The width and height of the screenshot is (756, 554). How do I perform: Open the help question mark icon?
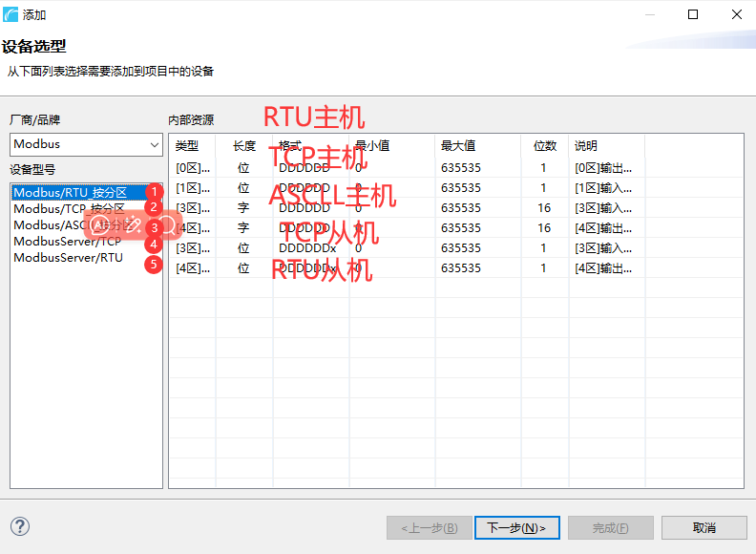pyautogui.click(x=20, y=526)
